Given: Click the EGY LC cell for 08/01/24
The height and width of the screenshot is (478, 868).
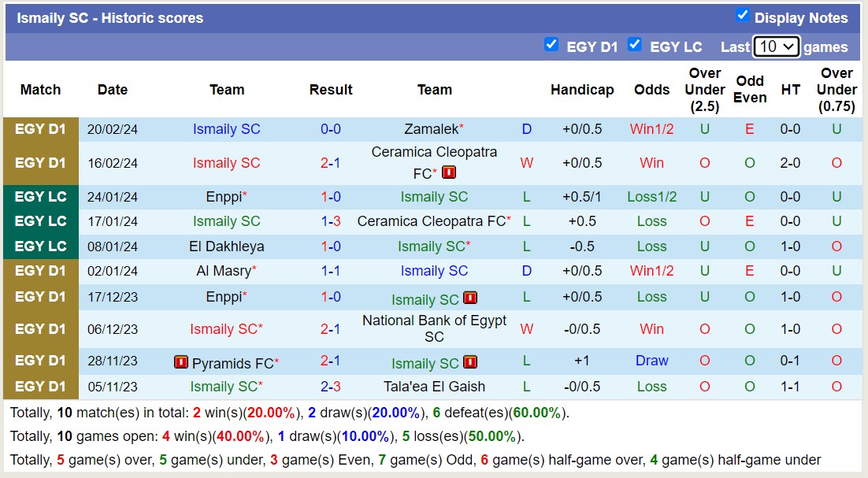Looking at the screenshot, I should pyautogui.click(x=41, y=246).
